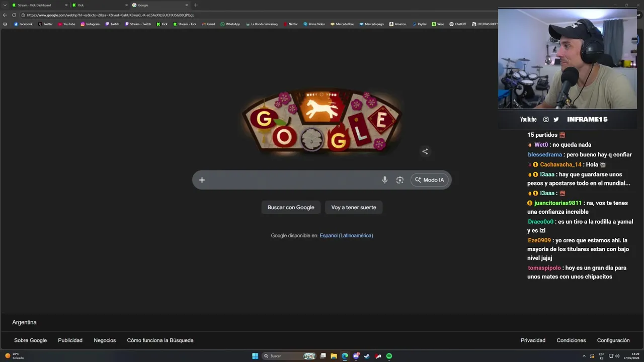Open the tab search dropdown arrow
Viewport: 644px width, 362px height.
point(5,5)
